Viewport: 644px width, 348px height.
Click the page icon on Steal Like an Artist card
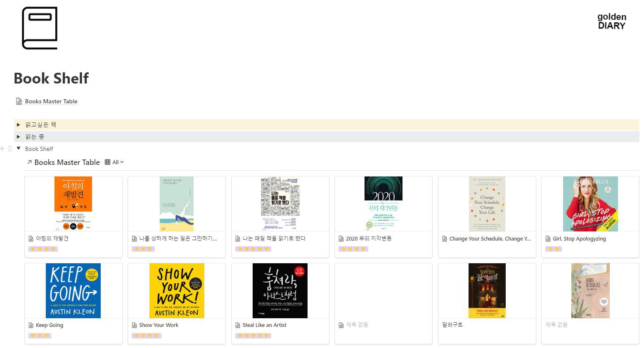click(x=238, y=325)
